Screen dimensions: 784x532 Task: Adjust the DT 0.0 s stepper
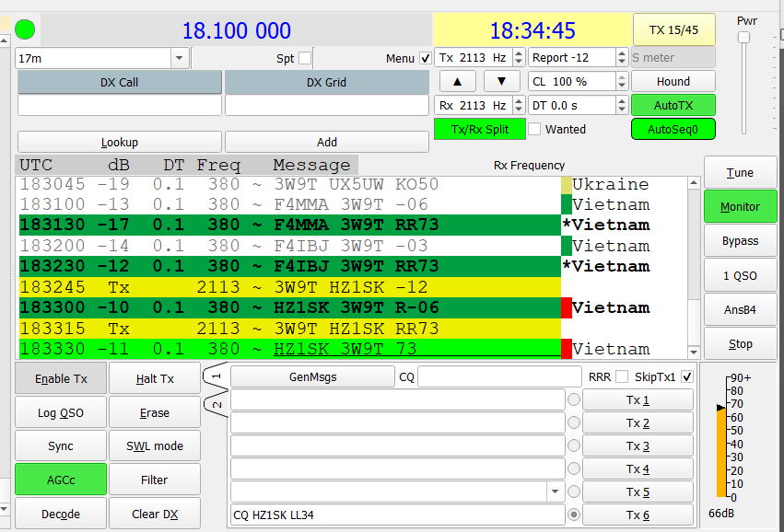[x=622, y=106]
